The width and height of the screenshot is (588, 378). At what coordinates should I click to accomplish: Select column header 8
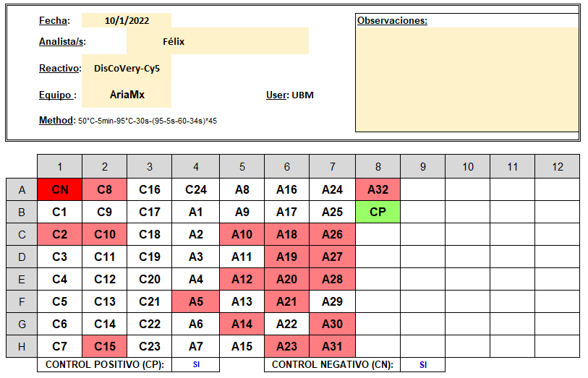point(378,167)
